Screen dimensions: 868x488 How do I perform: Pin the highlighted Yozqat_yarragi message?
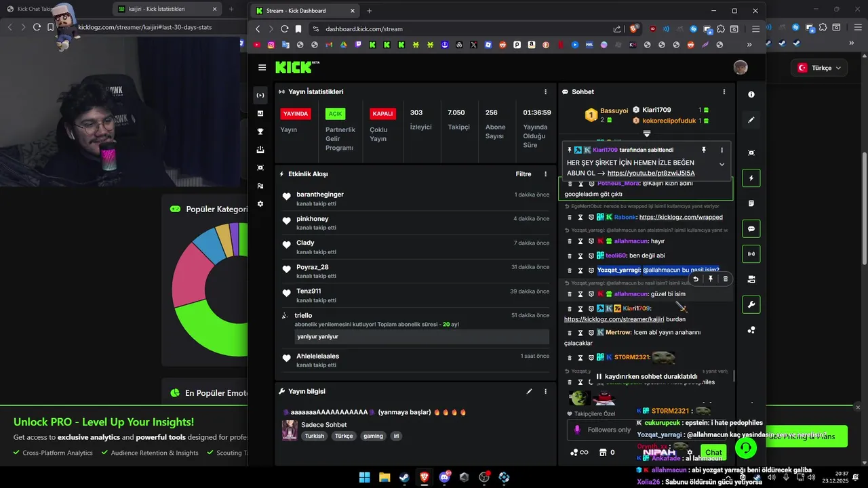[711, 279]
